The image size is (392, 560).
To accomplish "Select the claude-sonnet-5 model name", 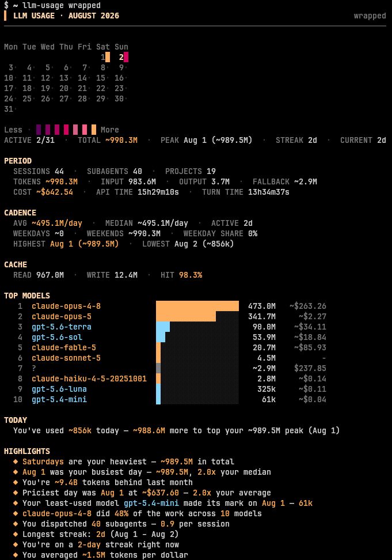I will click(66, 358).
